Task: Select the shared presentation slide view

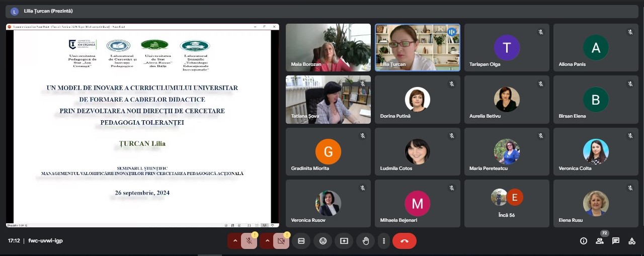Action: tap(142, 125)
